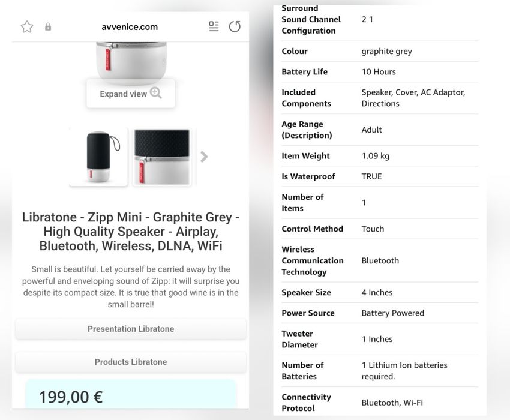Click the Colour graphite grey value
This screenshot has width=510, height=420.
coord(386,52)
